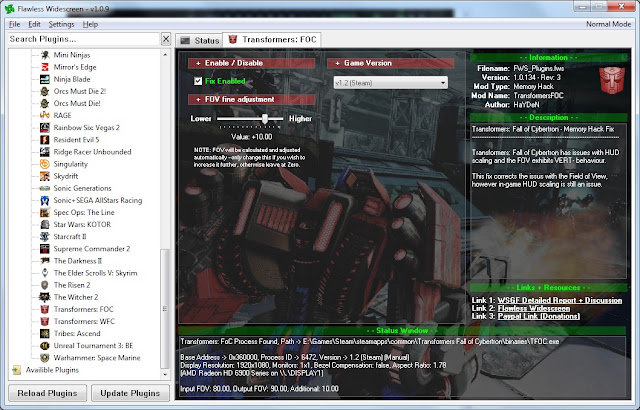This screenshot has height=410, width=640.
Task: Select Transformers: FOC in plugin list
Action: 83,309
